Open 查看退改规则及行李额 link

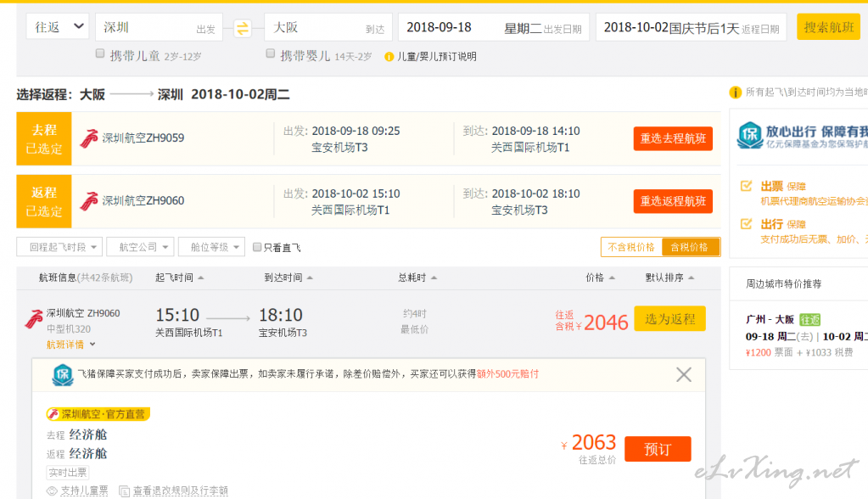coord(181,491)
